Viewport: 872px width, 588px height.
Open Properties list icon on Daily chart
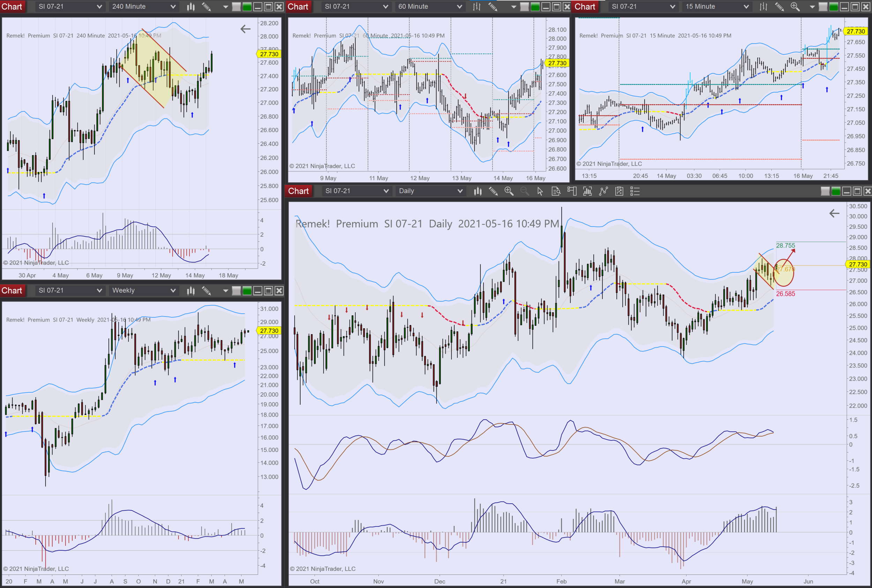tap(634, 191)
